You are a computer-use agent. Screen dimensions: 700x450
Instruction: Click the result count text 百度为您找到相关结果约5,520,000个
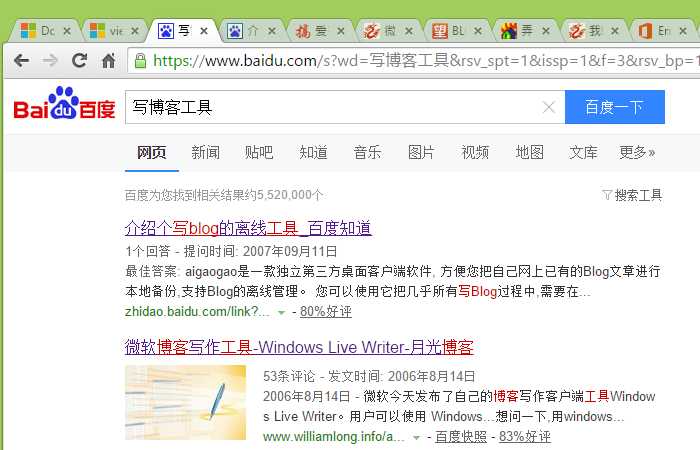click(224, 195)
